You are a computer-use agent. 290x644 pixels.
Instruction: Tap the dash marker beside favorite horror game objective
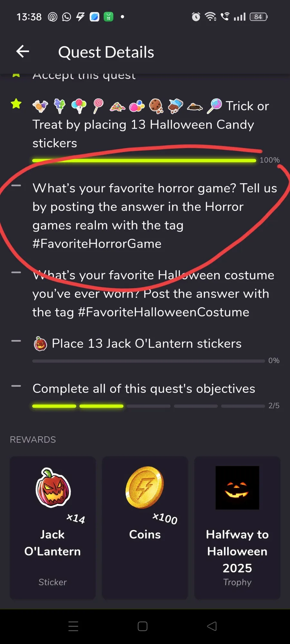point(16,185)
